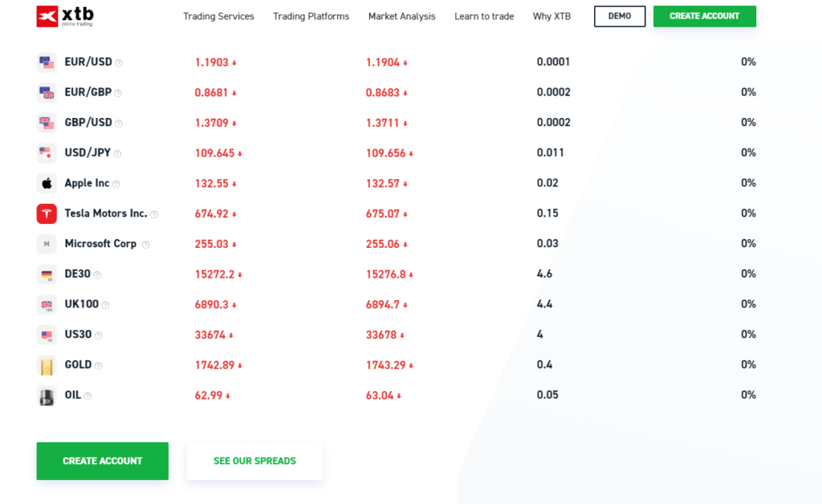The image size is (822, 504).
Task: Open SEE OUR SPREADS page
Action: pyautogui.click(x=254, y=461)
